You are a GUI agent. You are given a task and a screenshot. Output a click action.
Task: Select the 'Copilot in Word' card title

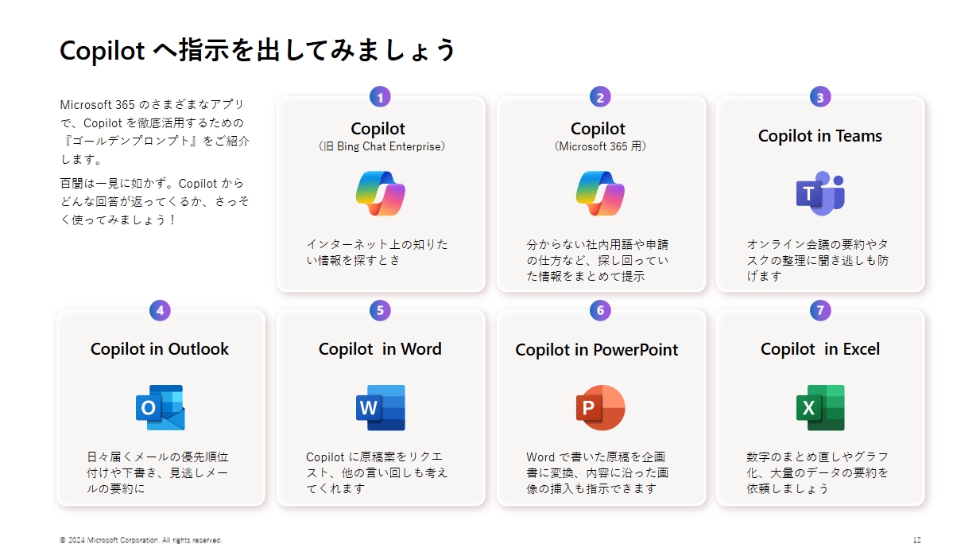coord(380,349)
